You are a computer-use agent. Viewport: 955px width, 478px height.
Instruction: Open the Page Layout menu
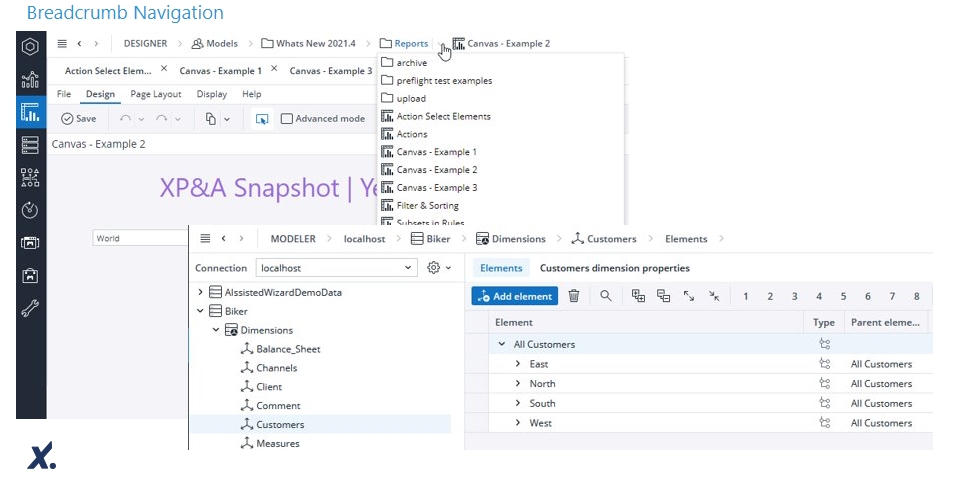click(x=156, y=94)
